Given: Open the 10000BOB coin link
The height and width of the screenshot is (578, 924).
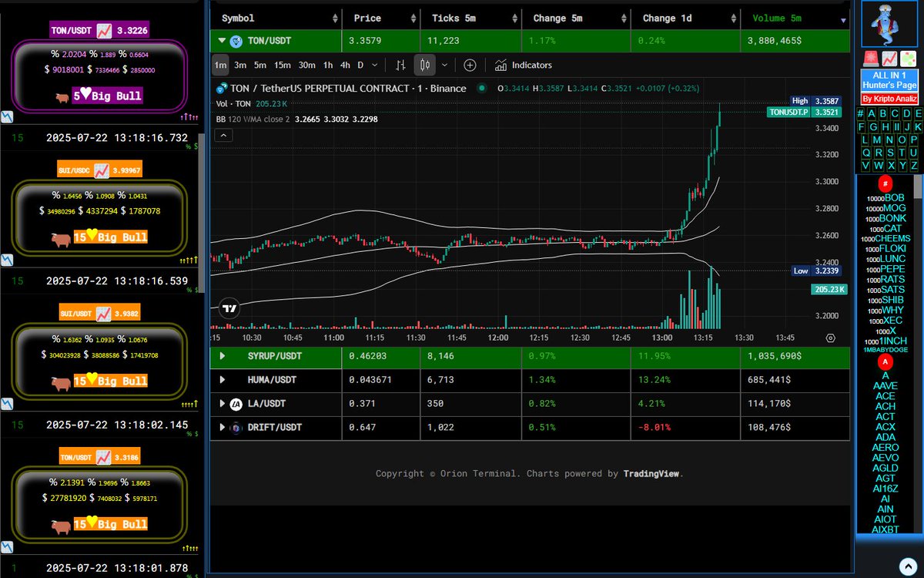Looking at the screenshot, I should tap(885, 198).
